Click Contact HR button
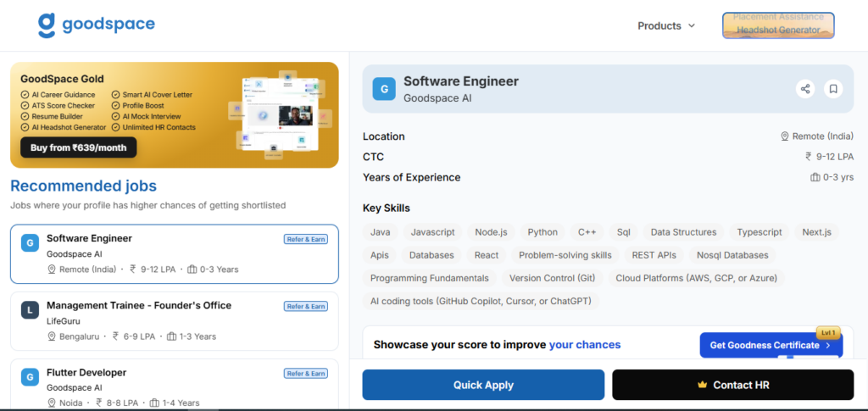 pyautogui.click(x=733, y=385)
